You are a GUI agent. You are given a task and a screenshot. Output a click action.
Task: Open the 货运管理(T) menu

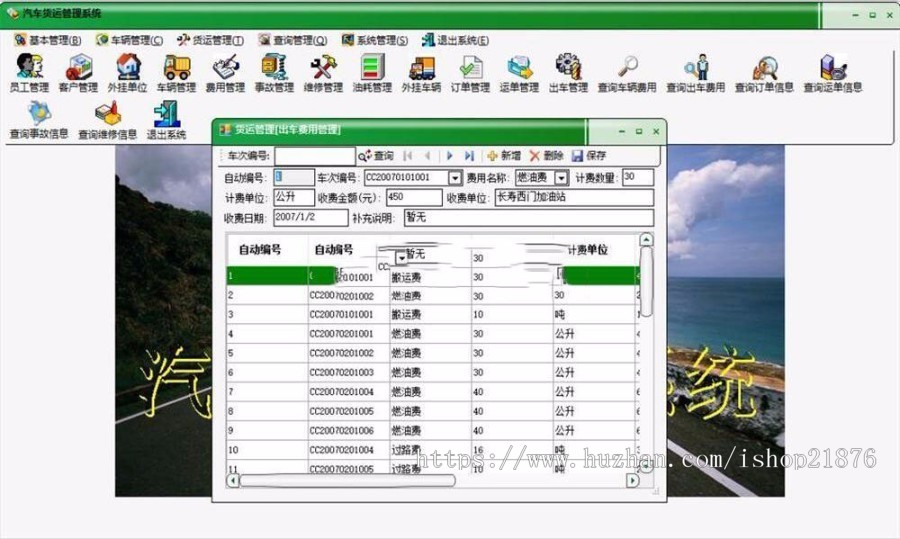click(211, 40)
